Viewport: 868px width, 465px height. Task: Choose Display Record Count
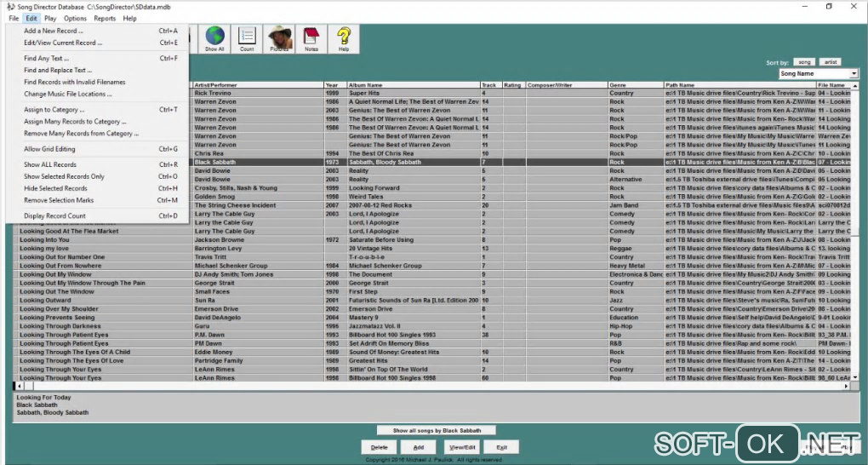(97, 216)
